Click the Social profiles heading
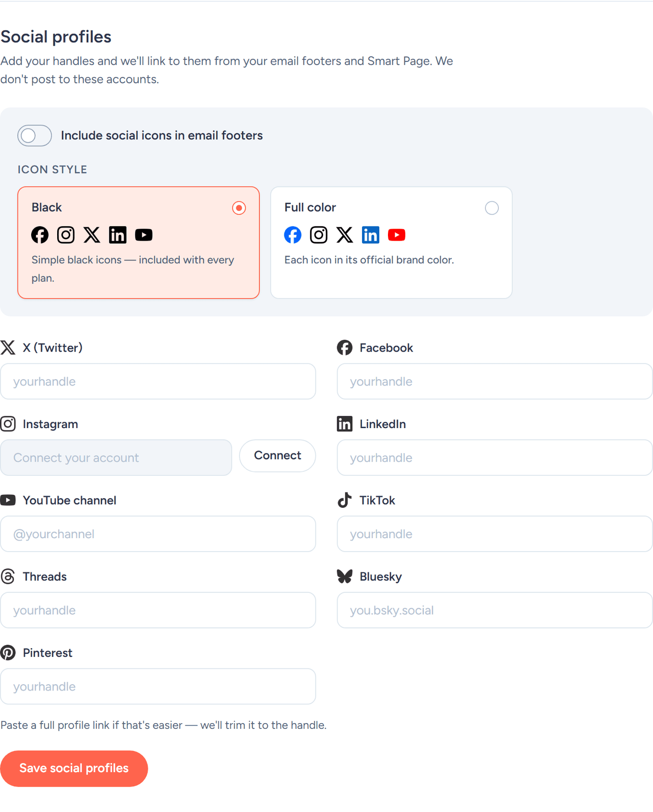 tap(56, 37)
